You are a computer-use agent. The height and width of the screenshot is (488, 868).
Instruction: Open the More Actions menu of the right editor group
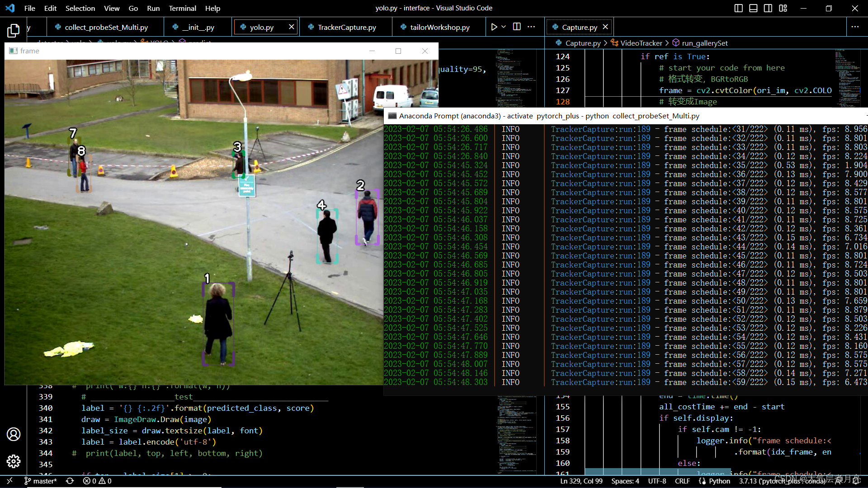(x=855, y=27)
